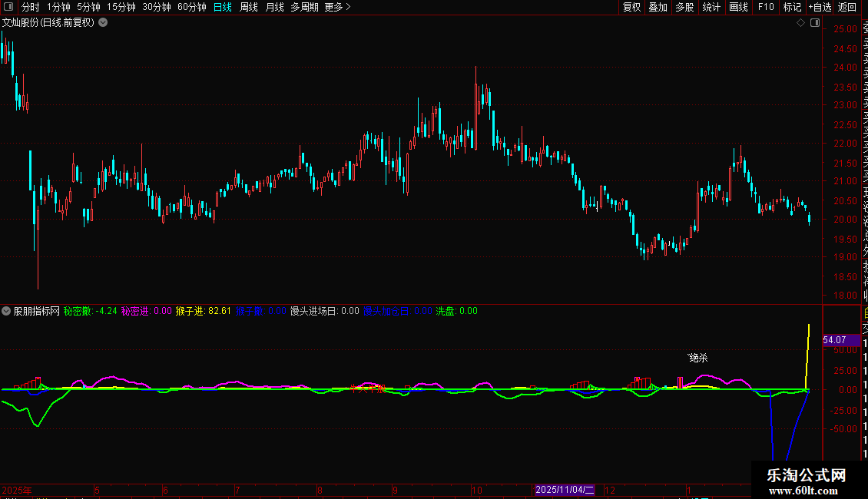Click the 25.00 price axis label

pos(845,28)
